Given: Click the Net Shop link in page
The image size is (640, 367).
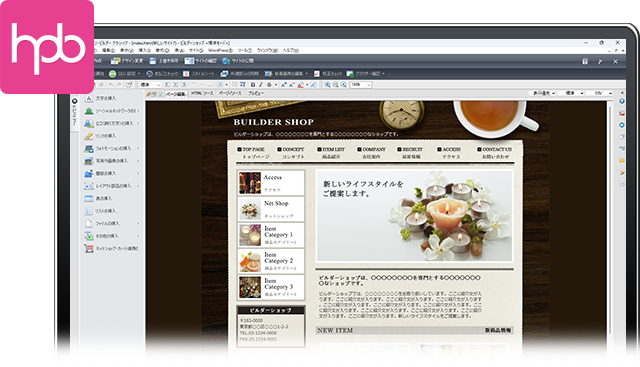Looking at the screenshot, I should tap(276, 203).
